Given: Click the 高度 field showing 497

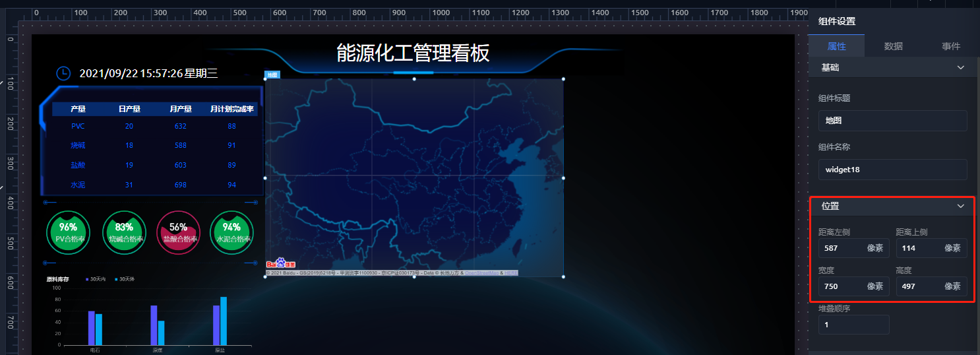Looking at the screenshot, I should 931,286.
